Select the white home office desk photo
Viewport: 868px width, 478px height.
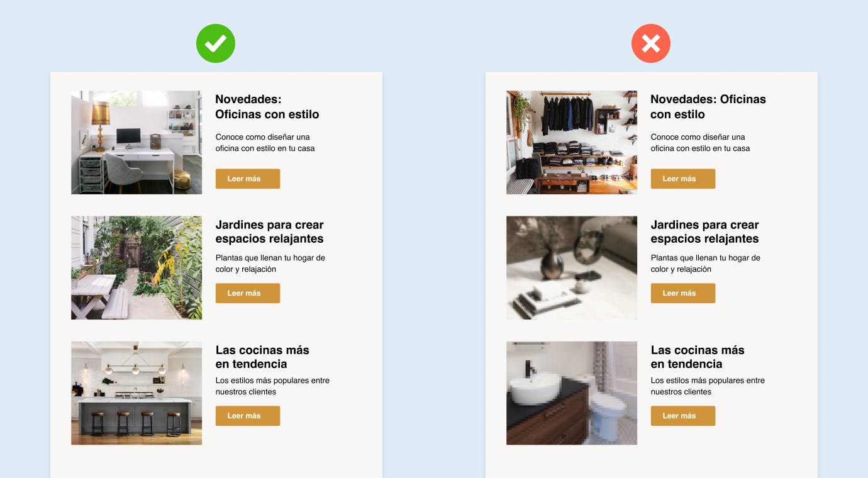click(136, 142)
